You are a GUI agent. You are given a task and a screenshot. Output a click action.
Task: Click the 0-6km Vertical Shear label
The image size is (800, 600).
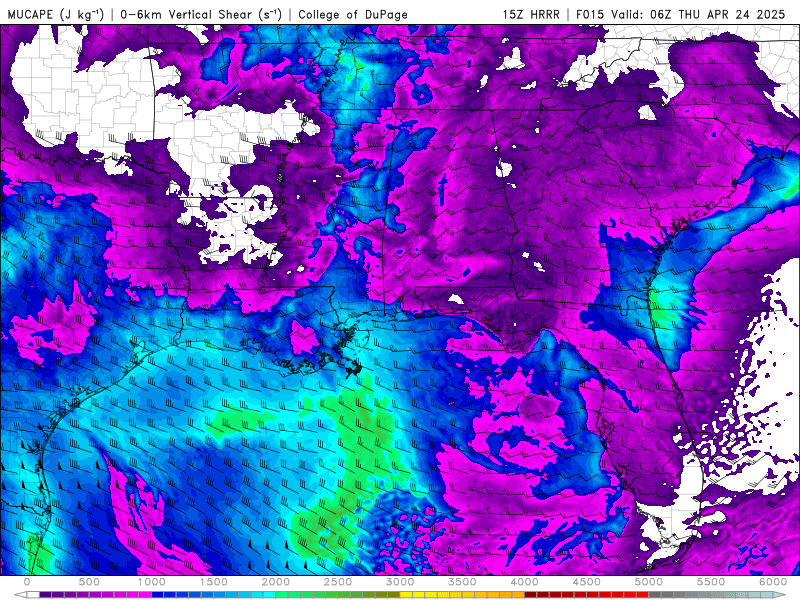point(201,14)
